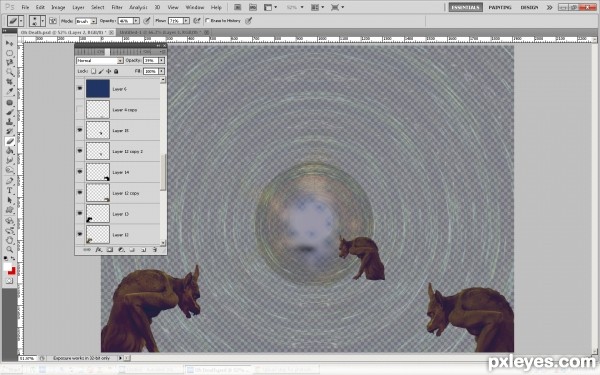The height and width of the screenshot is (375, 600).
Task: Toggle the airbrush icon beside Flow
Action: [197, 21]
